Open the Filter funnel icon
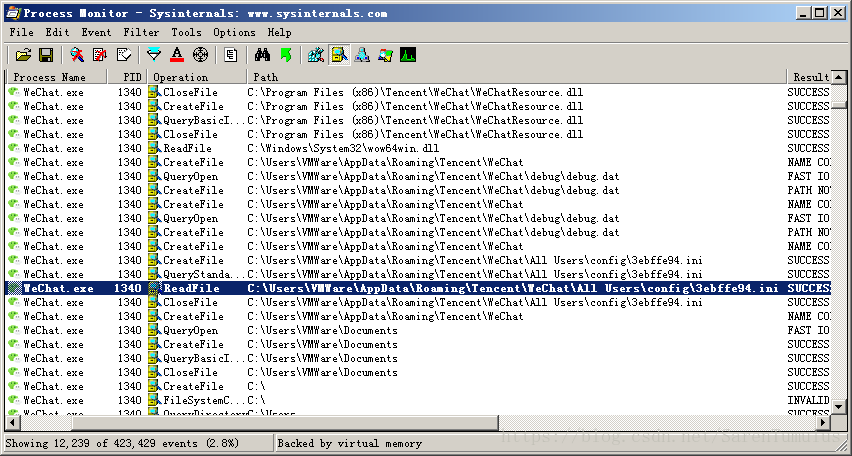Image resolution: width=852 pixels, height=456 pixels. tap(154, 55)
